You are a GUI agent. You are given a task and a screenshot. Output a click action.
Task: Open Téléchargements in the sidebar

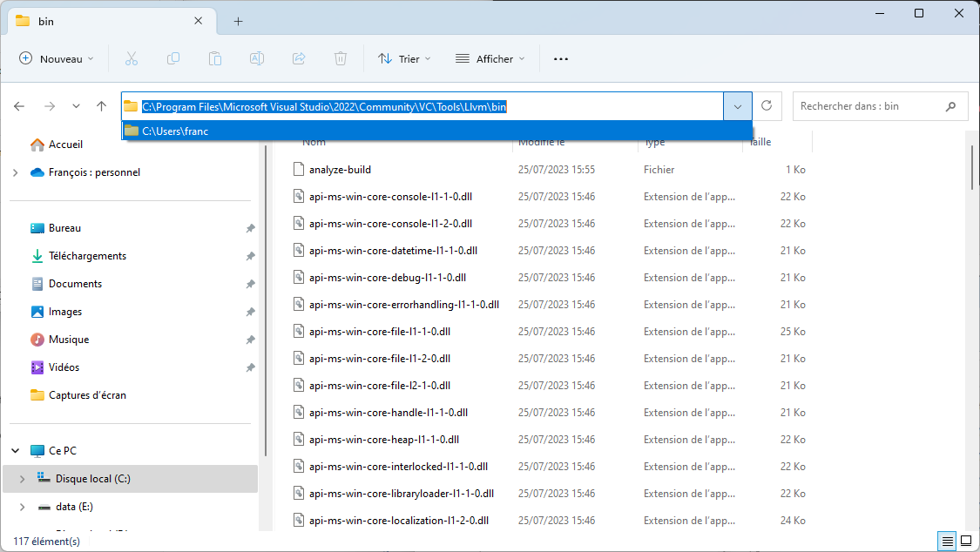click(x=87, y=256)
